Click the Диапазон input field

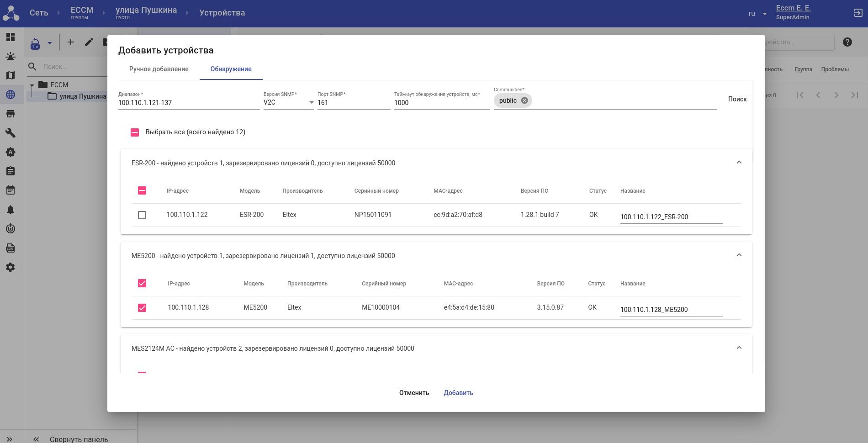pyautogui.click(x=188, y=103)
